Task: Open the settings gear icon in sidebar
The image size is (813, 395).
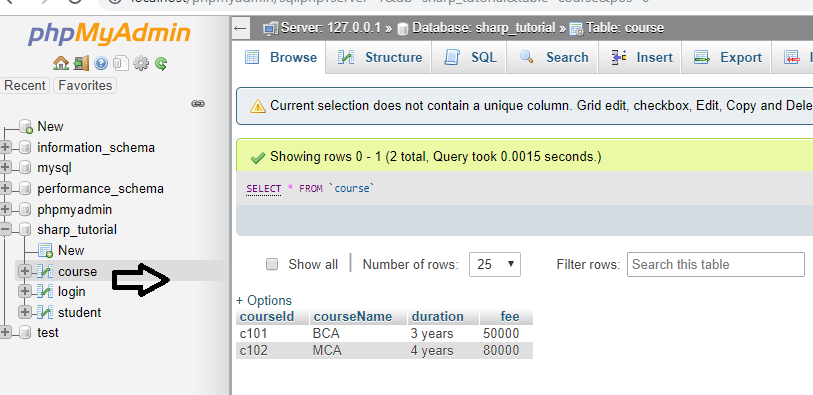Action: click(x=141, y=64)
